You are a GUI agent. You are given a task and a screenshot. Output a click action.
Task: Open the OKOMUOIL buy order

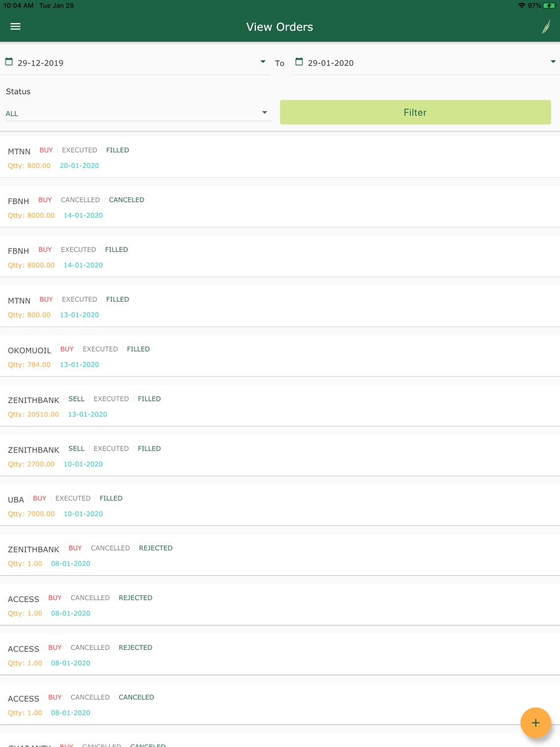click(x=280, y=356)
